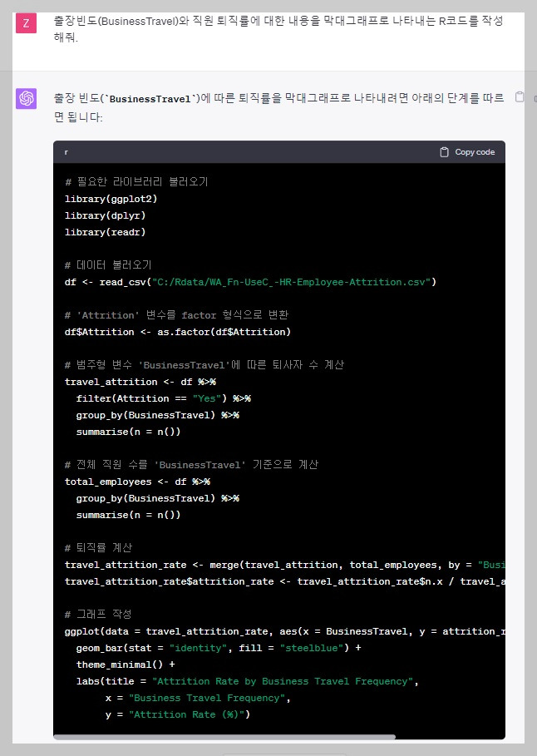The width and height of the screenshot is (537, 756).
Task: Click the ggplot(data = travel_attrition_rate line
Action: pos(285,631)
